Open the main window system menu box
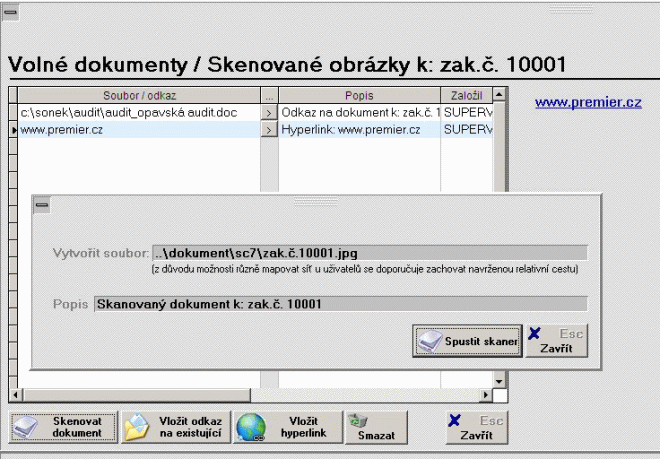 [x=10, y=12]
